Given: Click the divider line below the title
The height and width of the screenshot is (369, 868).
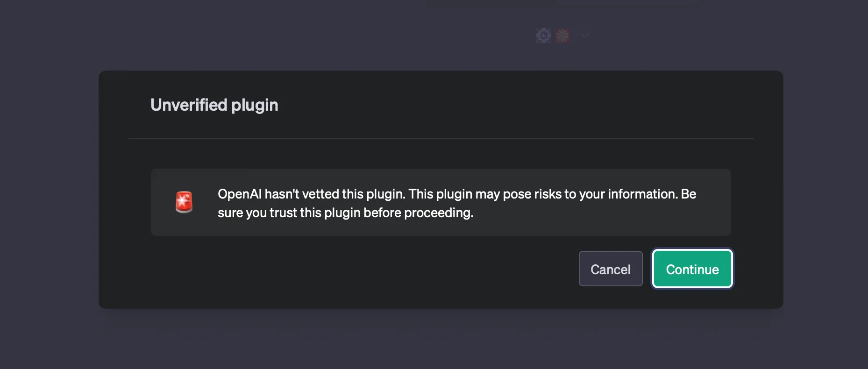Looking at the screenshot, I should coord(441,138).
